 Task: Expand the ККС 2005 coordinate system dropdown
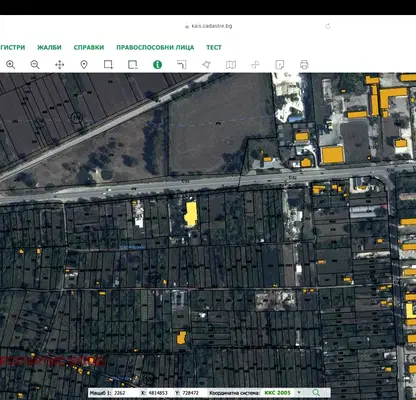pos(299,393)
